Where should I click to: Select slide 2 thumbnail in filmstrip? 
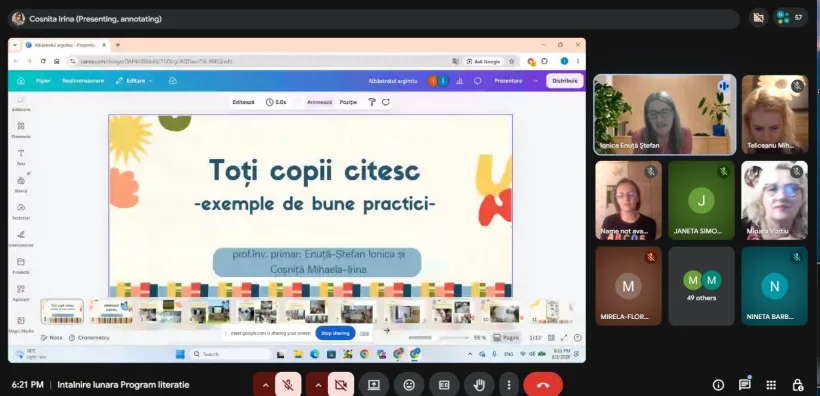[111, 311]
